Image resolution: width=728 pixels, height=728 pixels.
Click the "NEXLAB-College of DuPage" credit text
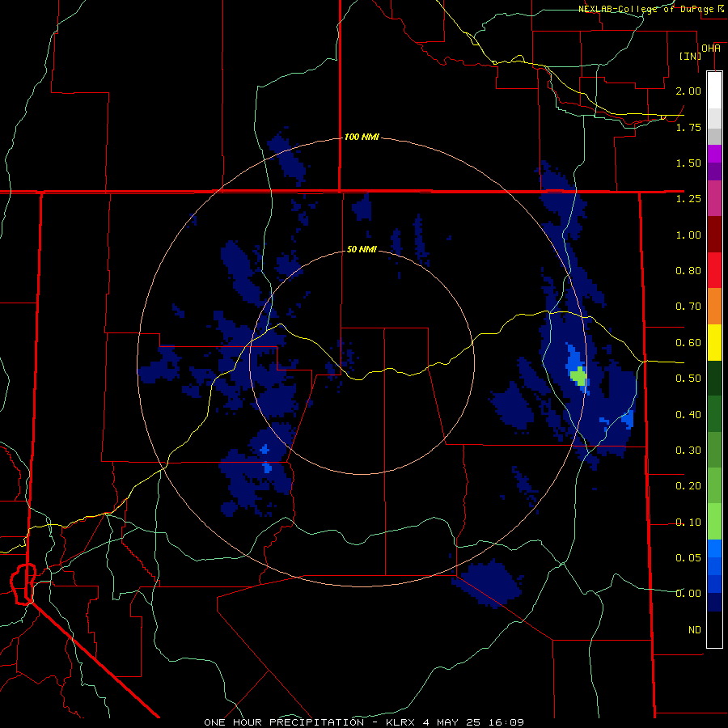(x=647, y=9)
